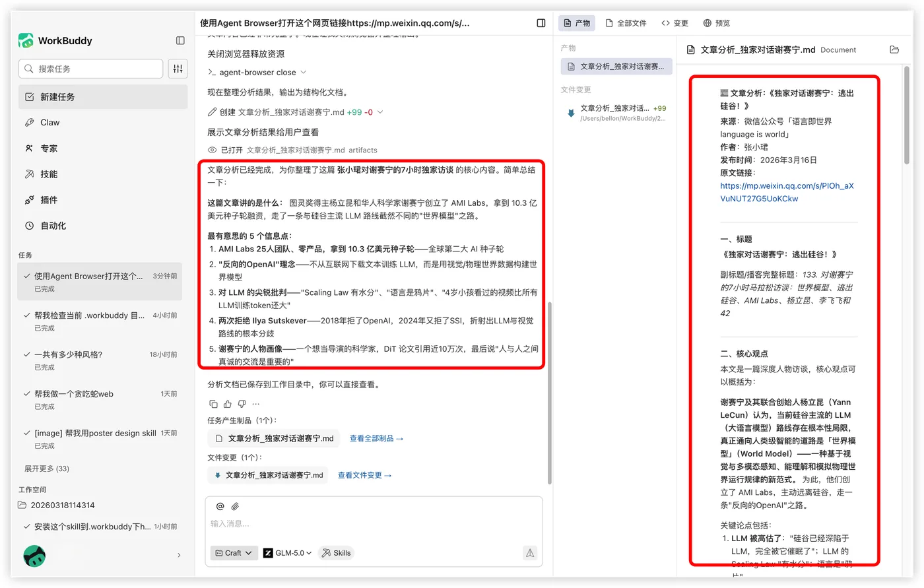924x588 pixels.
Task: Open document folder icon in preview header
Action: point(894,49)
